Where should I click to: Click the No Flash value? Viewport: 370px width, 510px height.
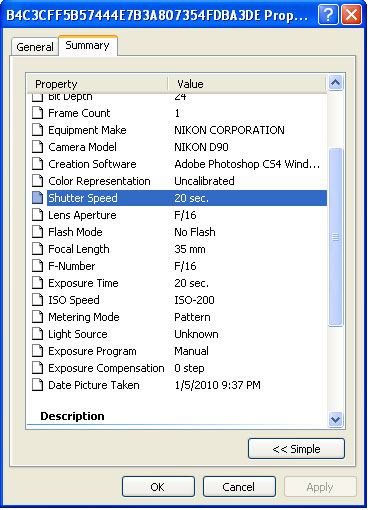pos(195,232)
